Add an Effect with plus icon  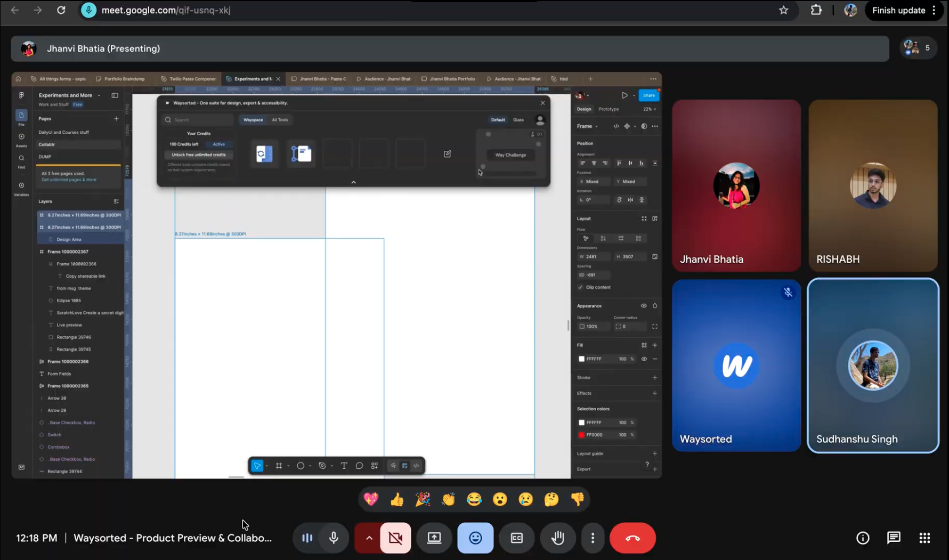click(655, 393)
